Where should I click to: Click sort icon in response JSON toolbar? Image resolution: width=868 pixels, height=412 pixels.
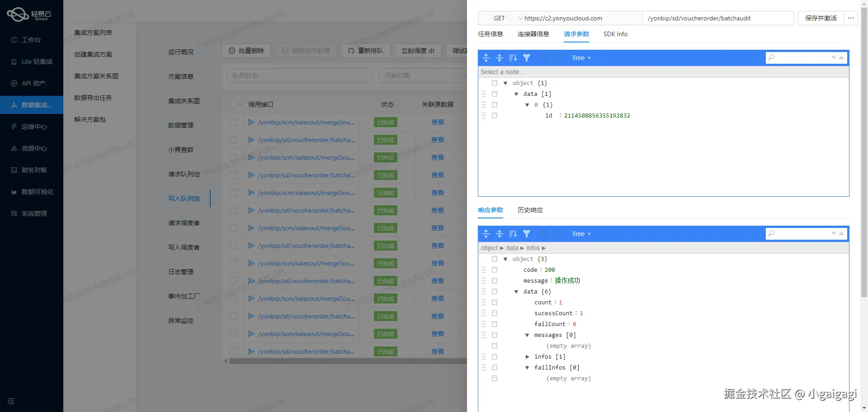(x=513, y=234)
